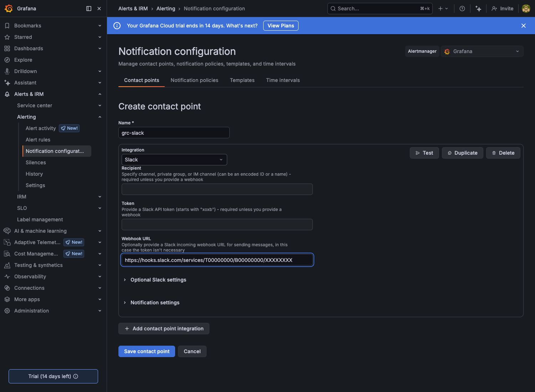
Task: Expand the Dashboards section chevron
Action: tap(100, 48)
